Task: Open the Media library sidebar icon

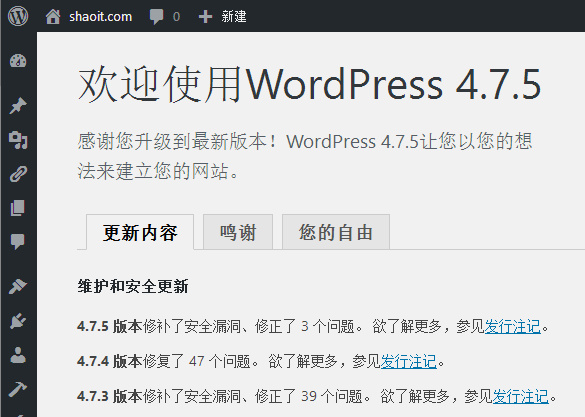Action: [18, 140]
